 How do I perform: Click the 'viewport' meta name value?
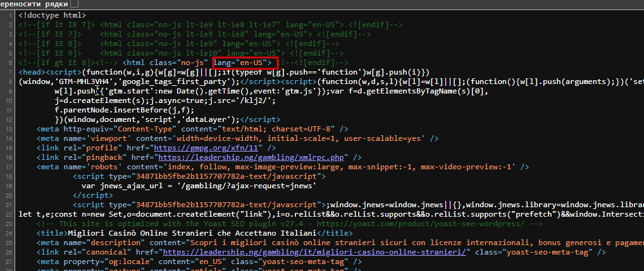pyautogui.click(x=109, y=138)
